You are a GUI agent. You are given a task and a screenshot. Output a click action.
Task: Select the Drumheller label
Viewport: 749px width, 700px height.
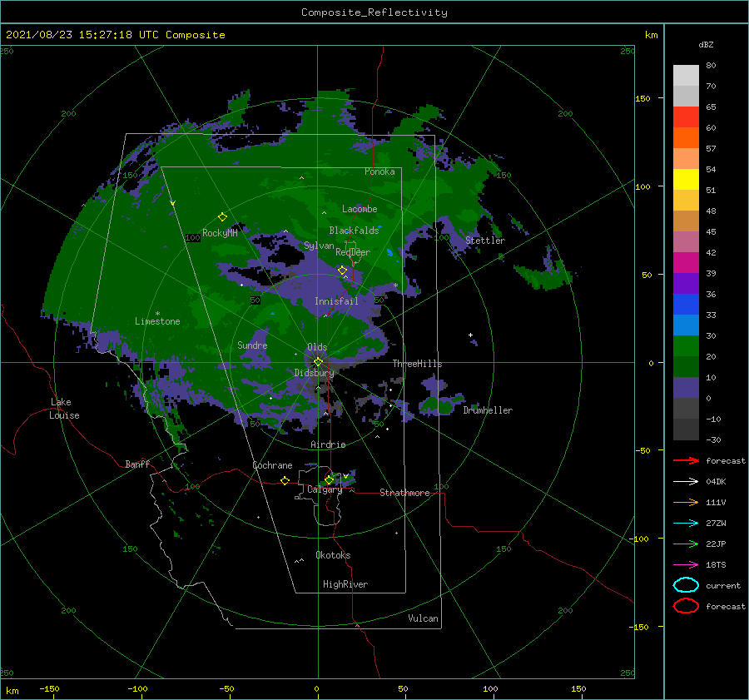pyautogui.click(x=488, y=410)
